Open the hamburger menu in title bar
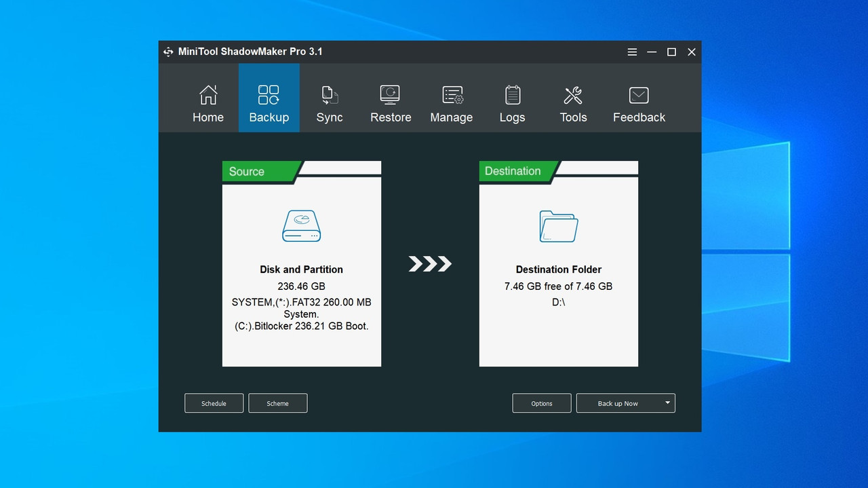This screenshot has width=868, height=488. tap(632, 52)
